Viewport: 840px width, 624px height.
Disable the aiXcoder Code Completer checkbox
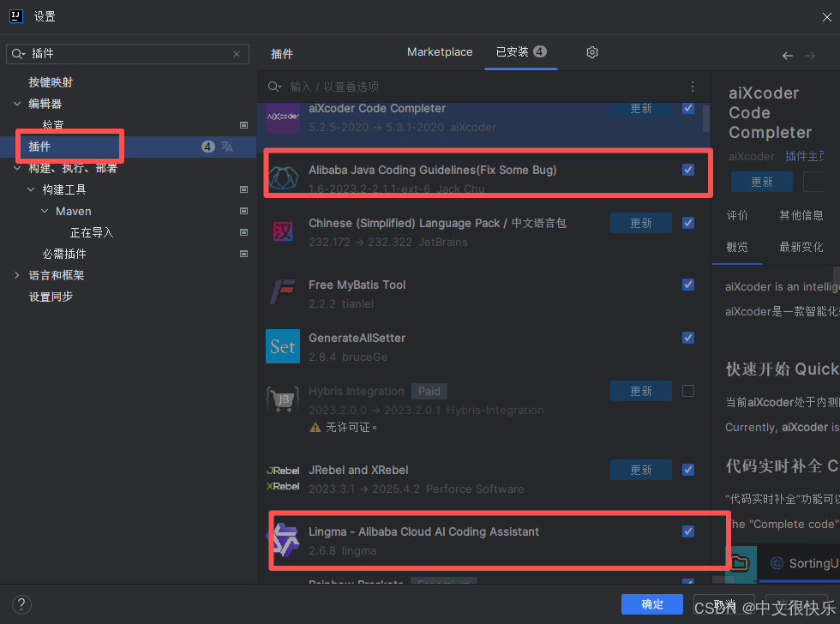pos(688,108)
